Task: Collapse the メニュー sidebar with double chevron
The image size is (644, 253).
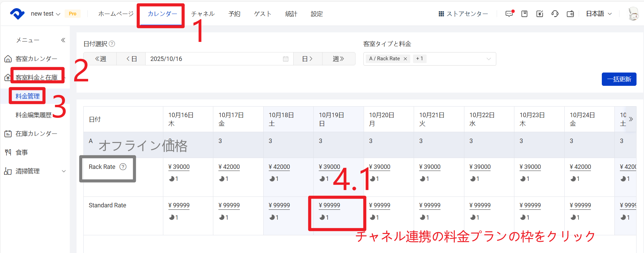Action: [63, 40]
